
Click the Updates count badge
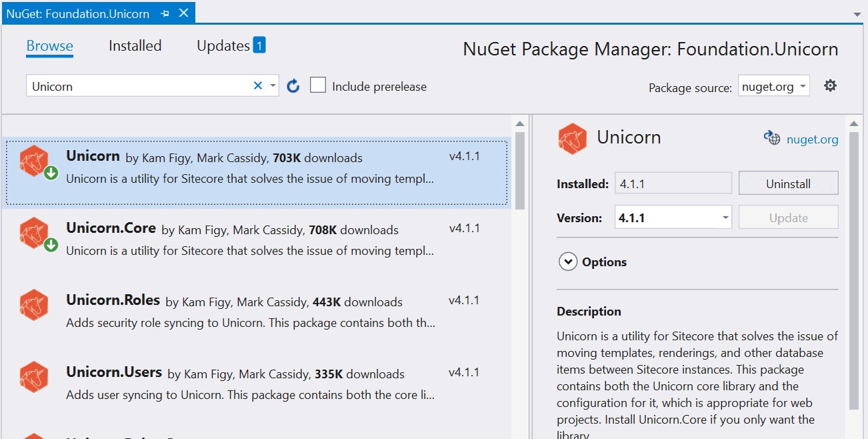tap(259, 45)
